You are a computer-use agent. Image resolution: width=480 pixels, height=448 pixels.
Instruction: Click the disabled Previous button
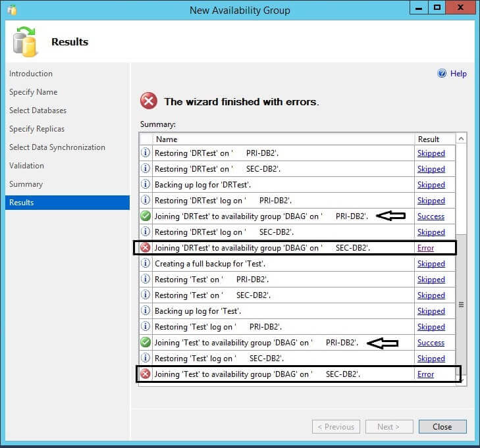(336, 426)
